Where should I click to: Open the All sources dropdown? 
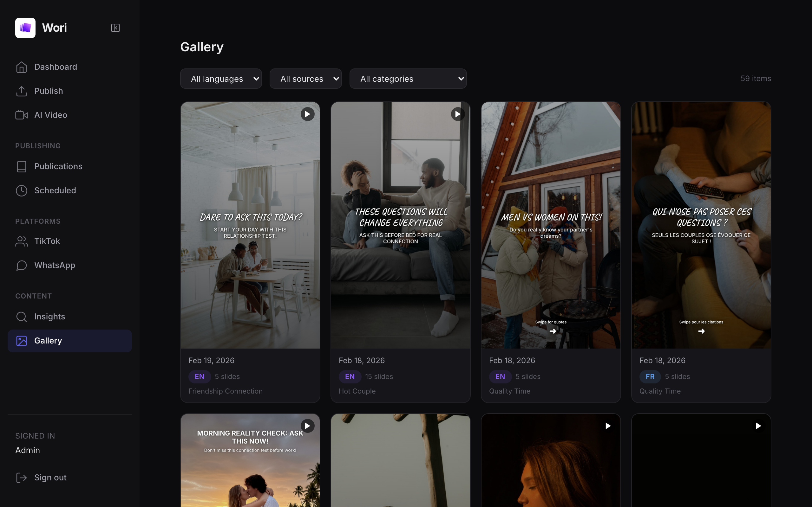coord(305,79)
